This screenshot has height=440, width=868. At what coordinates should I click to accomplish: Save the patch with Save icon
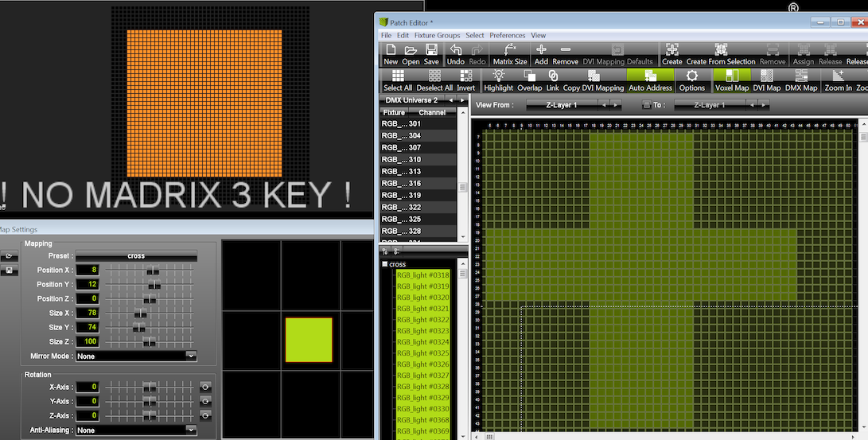[431, 50]
